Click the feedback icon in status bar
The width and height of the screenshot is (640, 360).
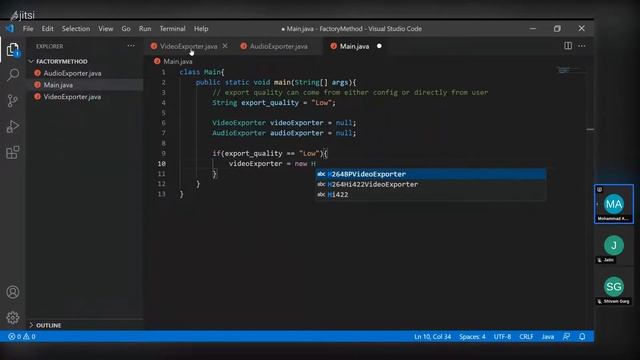pyautogui.click(x=566, y=336)
